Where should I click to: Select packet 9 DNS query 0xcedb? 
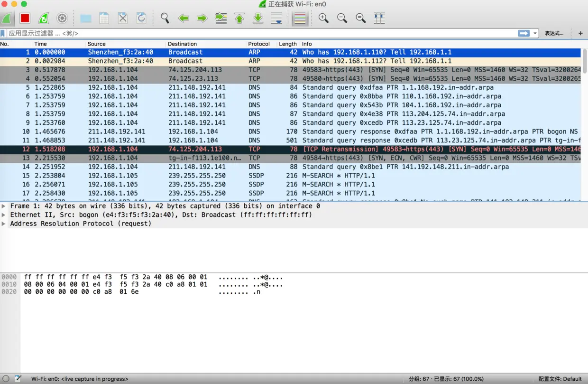(x=290, y=122)
